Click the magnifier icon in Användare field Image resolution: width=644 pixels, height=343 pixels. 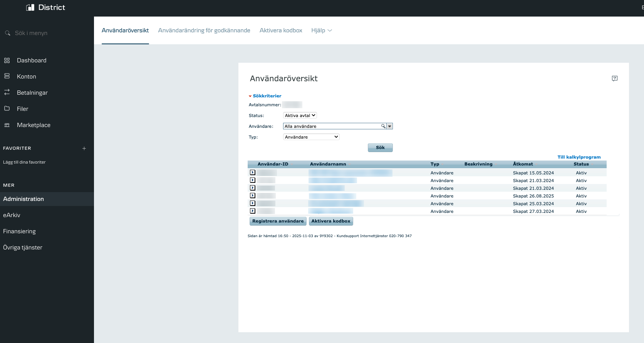pos(383,126)
